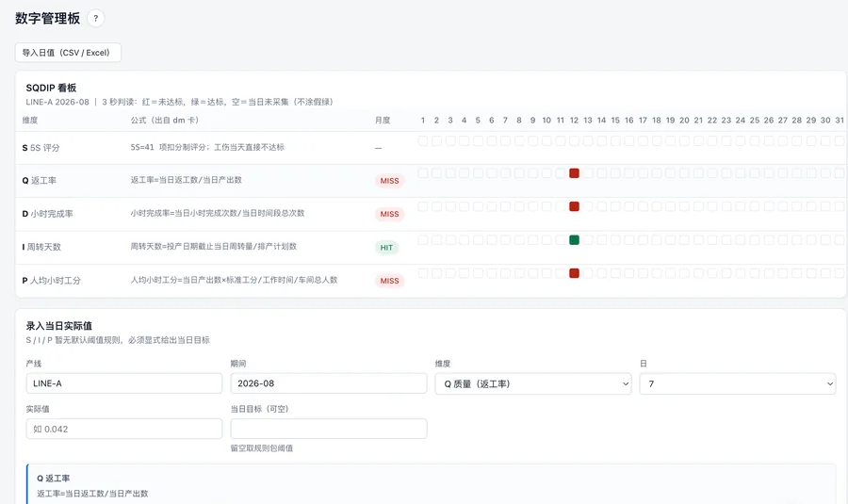Click the HIT badge in I 周转天数 row

pyautogui.click(x=386, y=248)
